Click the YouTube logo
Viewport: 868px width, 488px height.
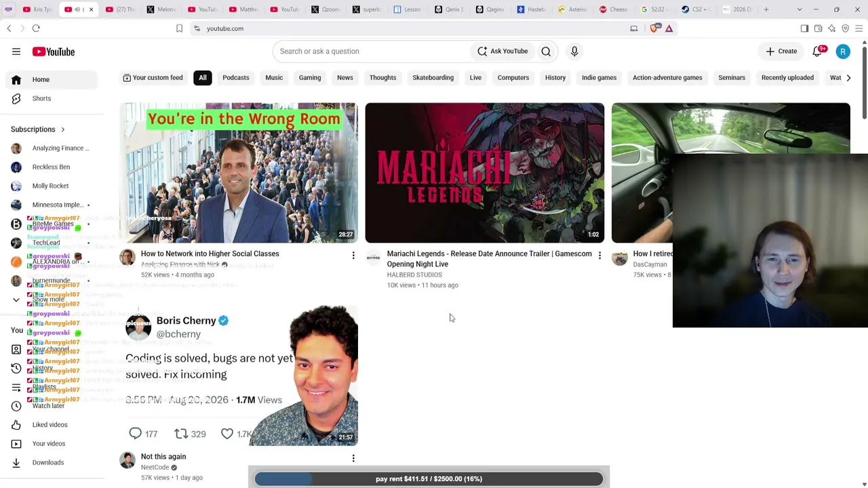click(x=53, y=52)
